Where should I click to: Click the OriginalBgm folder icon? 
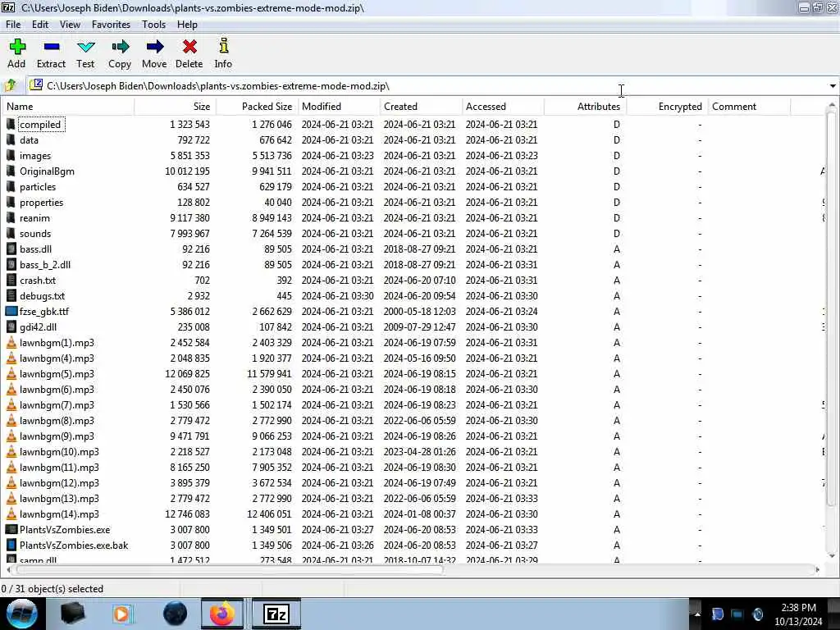click(11, 171)
